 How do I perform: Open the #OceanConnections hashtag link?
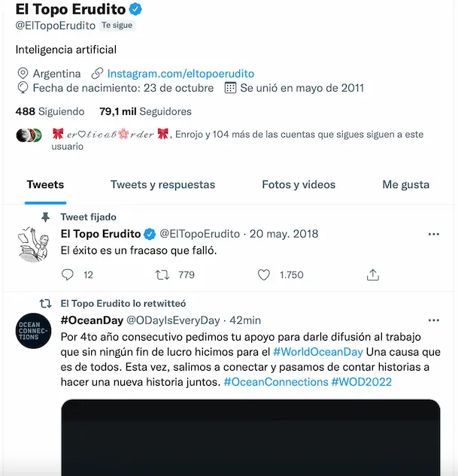click(275, 382)
